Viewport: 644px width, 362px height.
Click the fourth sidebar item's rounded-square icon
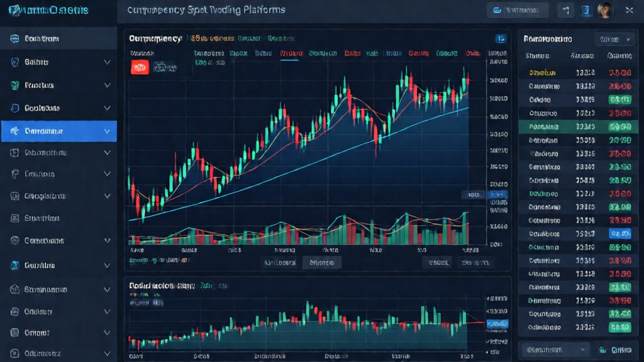[15, 108]
